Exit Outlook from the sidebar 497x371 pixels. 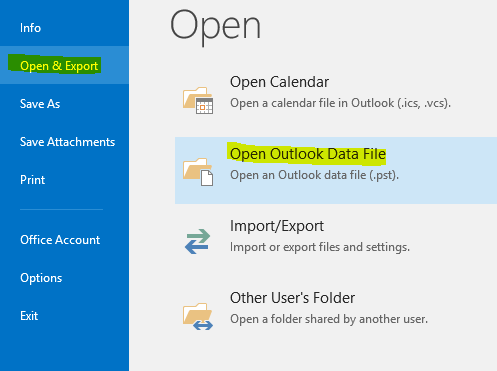point(29,316)
